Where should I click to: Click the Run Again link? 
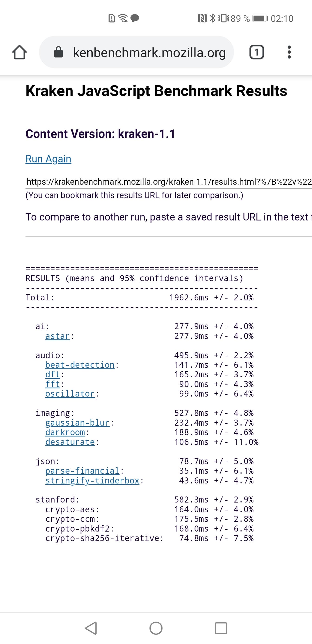coord(49,159)
